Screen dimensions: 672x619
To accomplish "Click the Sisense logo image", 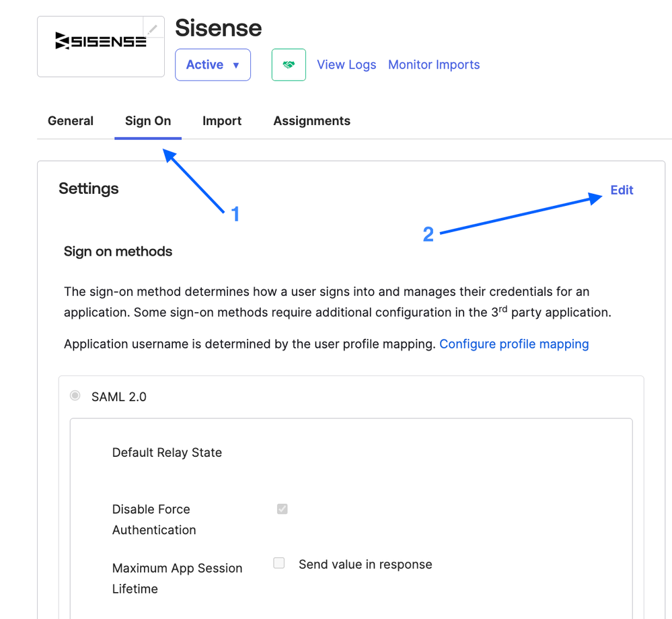I will pyautogui.click(x=100, y=42).
